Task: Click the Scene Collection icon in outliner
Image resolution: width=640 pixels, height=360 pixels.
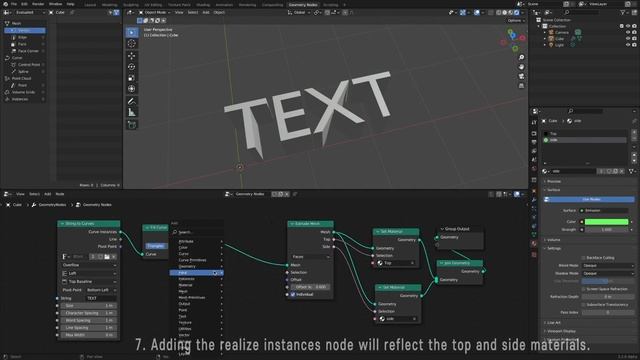Action: coord(538,20)
